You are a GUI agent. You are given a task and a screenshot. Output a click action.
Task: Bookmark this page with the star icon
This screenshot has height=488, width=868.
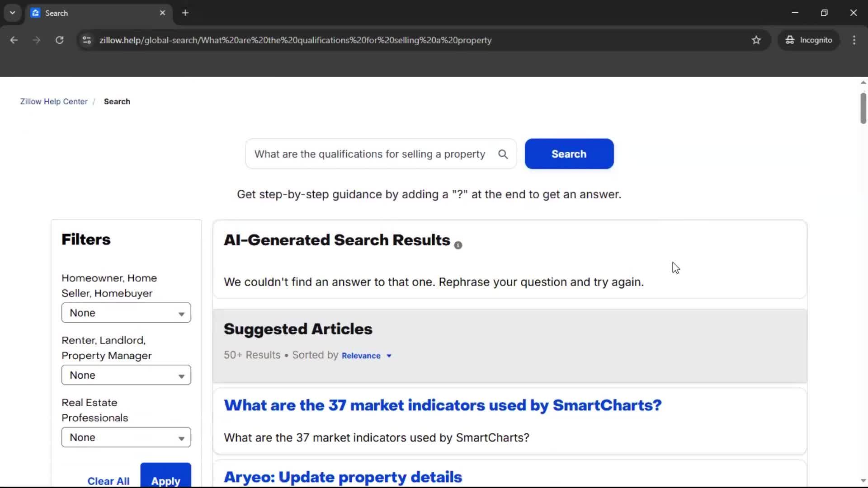point(756,40)
